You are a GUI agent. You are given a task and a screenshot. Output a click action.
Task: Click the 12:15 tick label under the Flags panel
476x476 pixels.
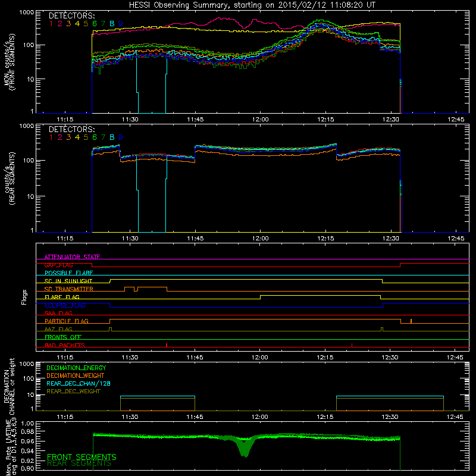click(325, 358)
